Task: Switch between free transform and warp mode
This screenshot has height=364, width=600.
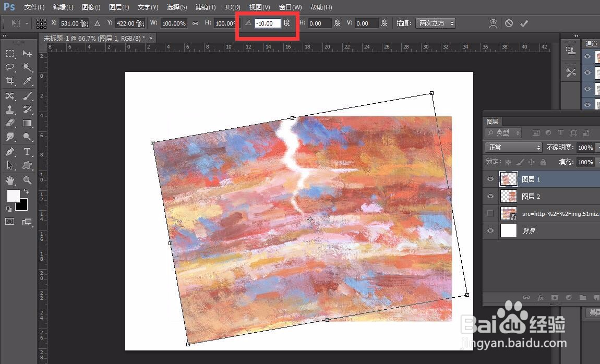Action: (x=493, y=23)
